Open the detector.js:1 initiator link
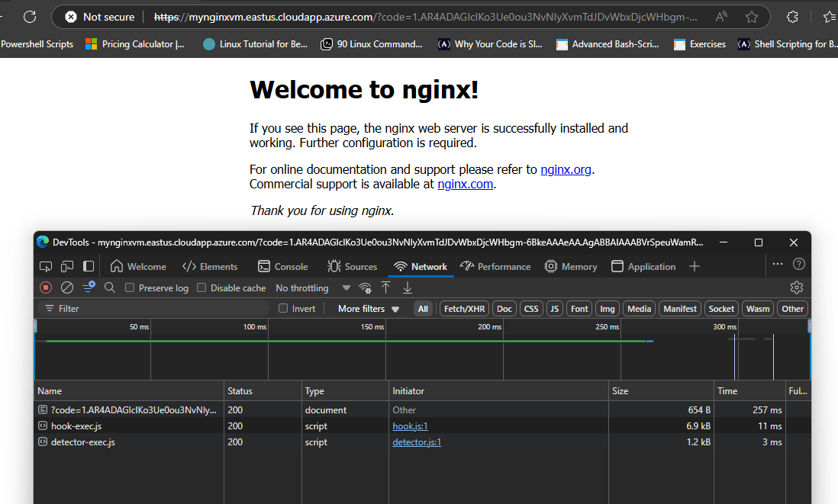This screenshot has height=504, width=838. pos(417,442)
